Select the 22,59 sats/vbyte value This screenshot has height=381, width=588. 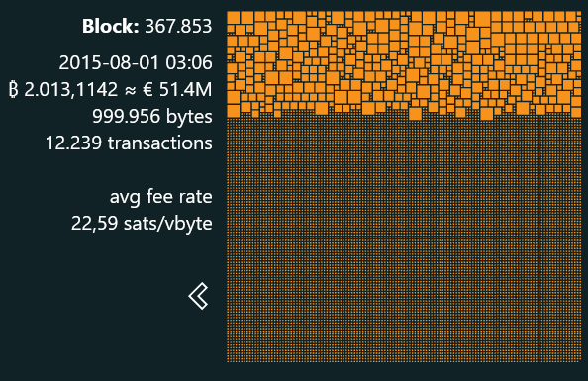click(142, 224)
